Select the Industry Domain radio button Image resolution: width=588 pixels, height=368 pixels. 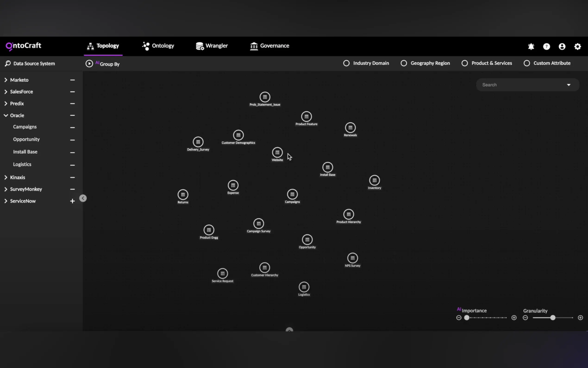point(346,63)
